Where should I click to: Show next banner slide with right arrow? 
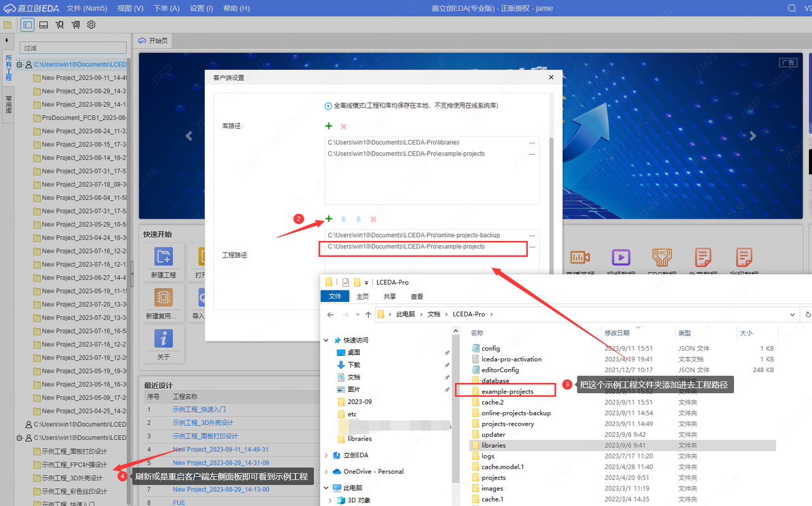752,136
